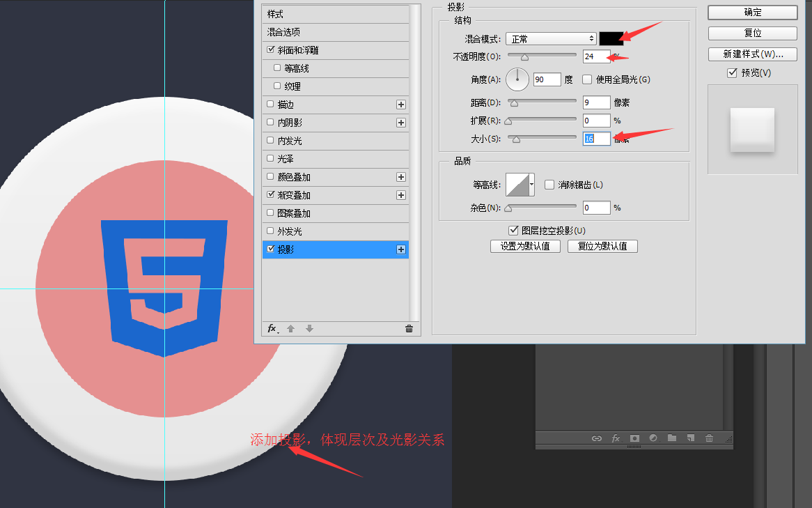Enable 消除锯齿 anti-alias checkbox
Viewport: 812px width, 508px height.
pos(549,185)
